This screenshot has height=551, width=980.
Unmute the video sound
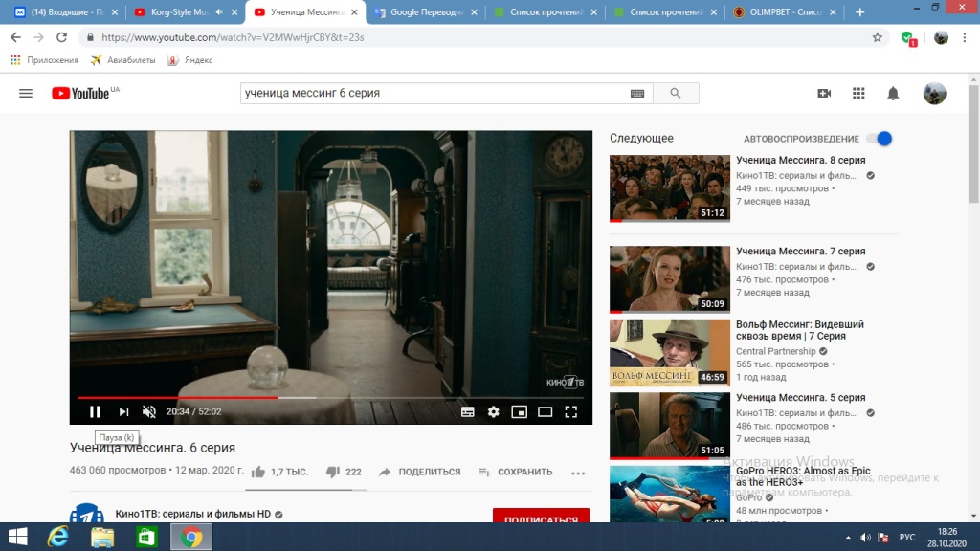click(148, 411)
